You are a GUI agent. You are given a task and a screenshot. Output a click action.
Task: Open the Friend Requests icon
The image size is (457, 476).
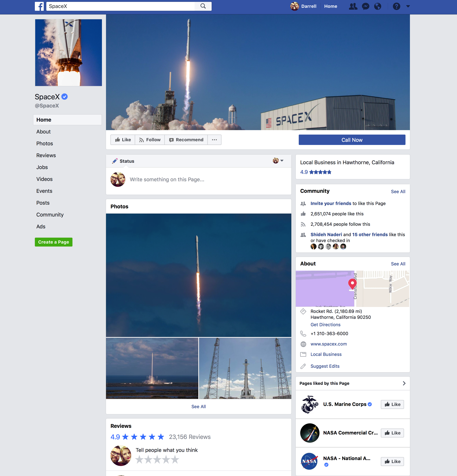click(x=353, y=6)
